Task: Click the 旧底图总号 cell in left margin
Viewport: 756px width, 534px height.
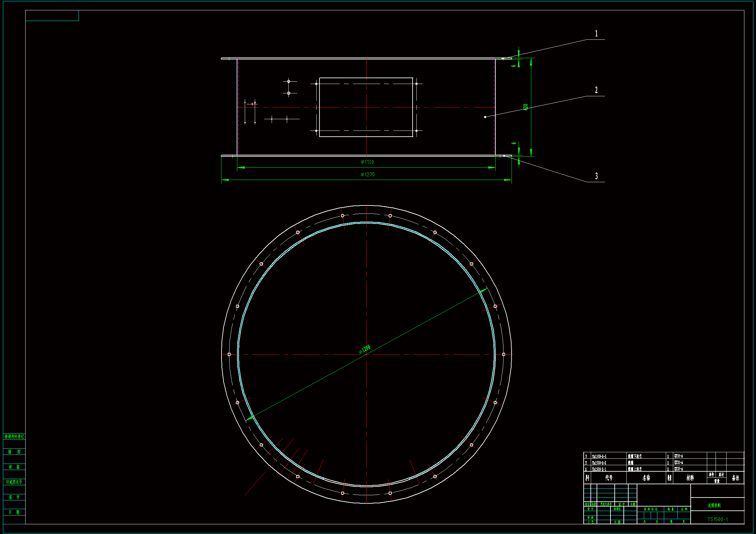Action: click(x=14, y=482)
